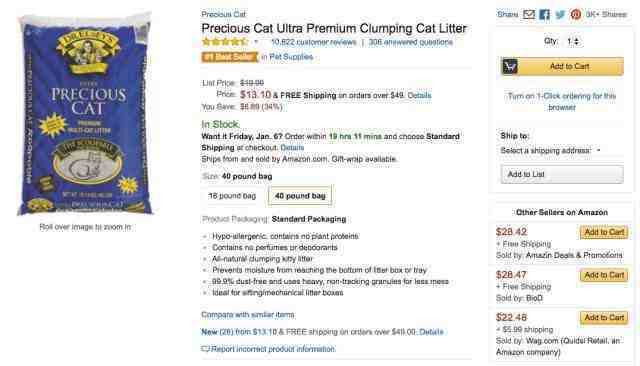The height and width of the screenshot is (366, 640).
Task: Open Select a shipping address dropdown
Action: point(550,151)
